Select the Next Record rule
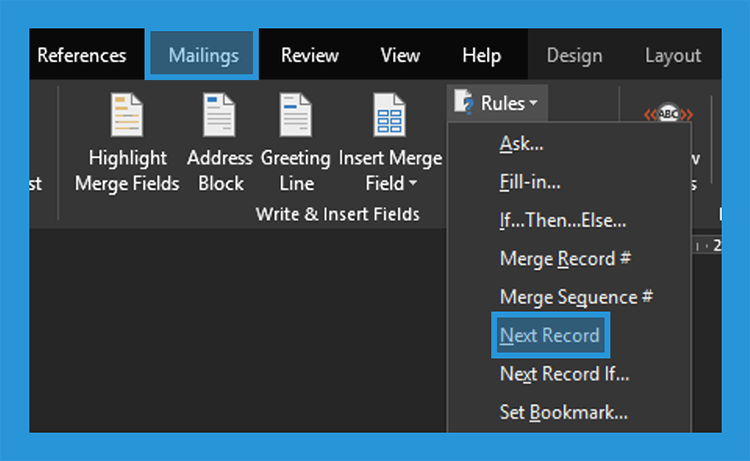The image size is (750, 461). tap(550, 335)
